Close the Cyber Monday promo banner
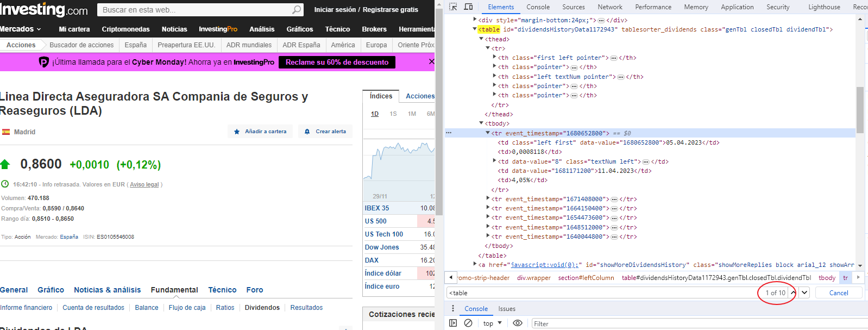The width and height of the screenshot is (868, 330). point(431,62)
